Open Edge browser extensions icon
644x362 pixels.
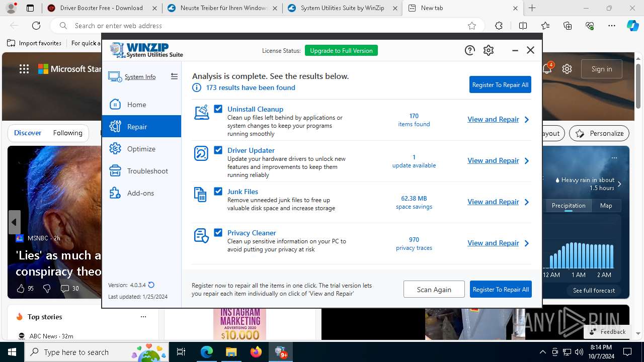[499, 26]
